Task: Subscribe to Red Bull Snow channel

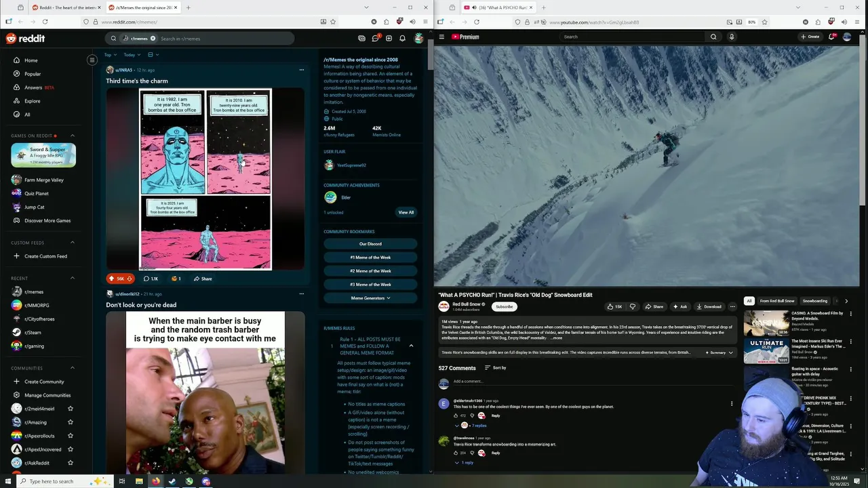Action: pyautogui.click(x=504, y=306)
